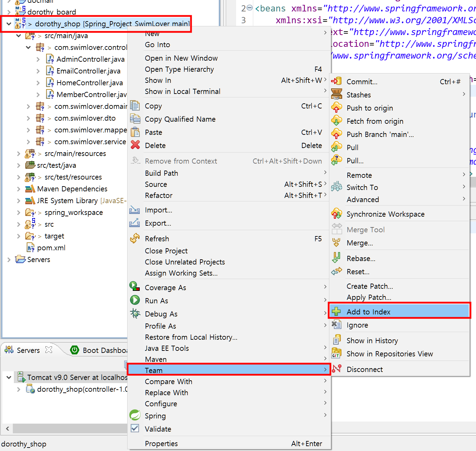Click the Debug As bug icon
The width and height of the screenshot is (476, 451).
click(135, 313)
